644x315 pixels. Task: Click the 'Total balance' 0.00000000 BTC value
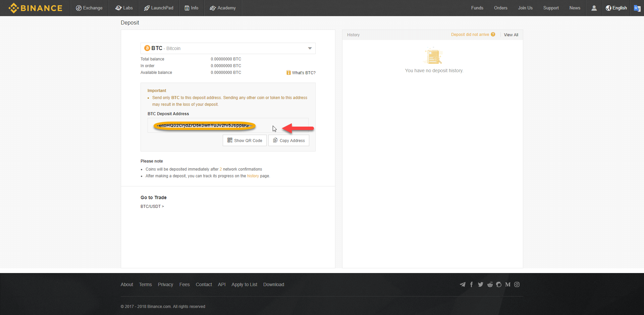[x=226, y=59]
